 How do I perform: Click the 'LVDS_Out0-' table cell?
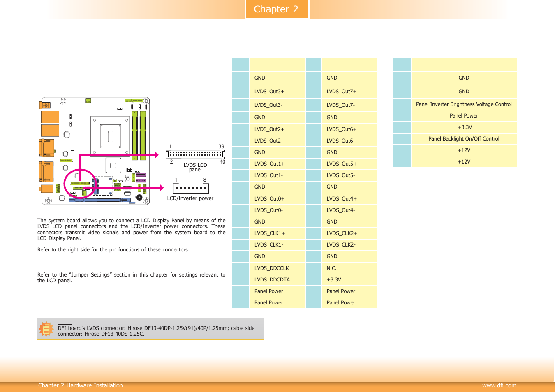pyautogui.click(x=277, y=210)
